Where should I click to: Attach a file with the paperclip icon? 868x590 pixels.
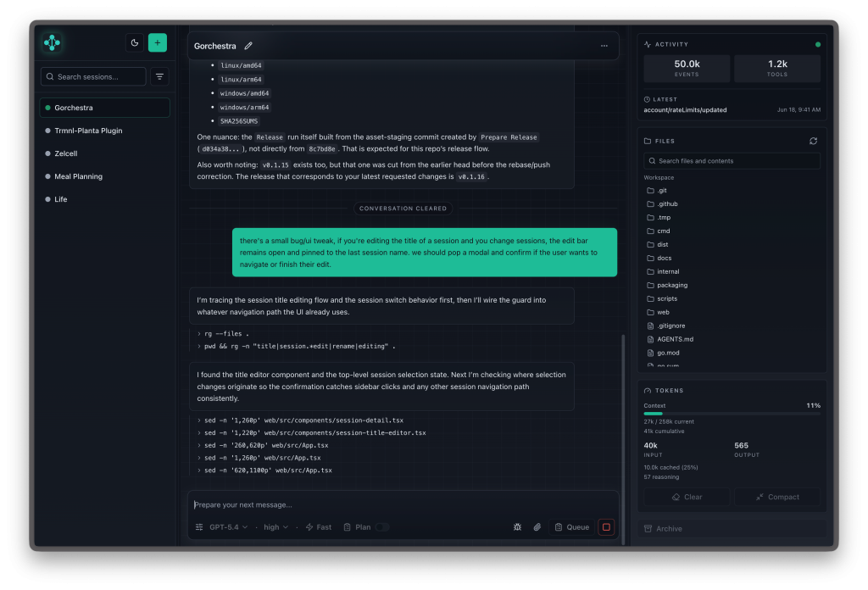click(537, 527)
